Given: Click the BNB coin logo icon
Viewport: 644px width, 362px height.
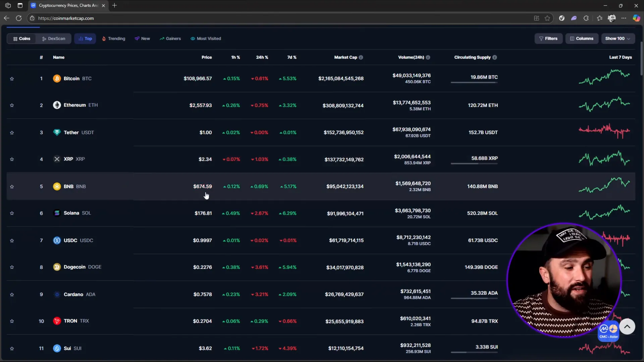Looking at the screenshot, I should (57, 186).
